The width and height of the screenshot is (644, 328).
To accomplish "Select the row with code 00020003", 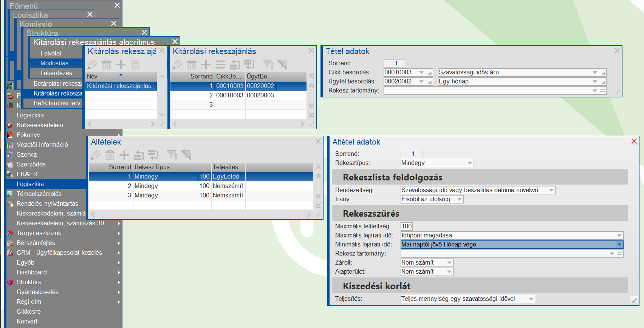I will 238,95.
